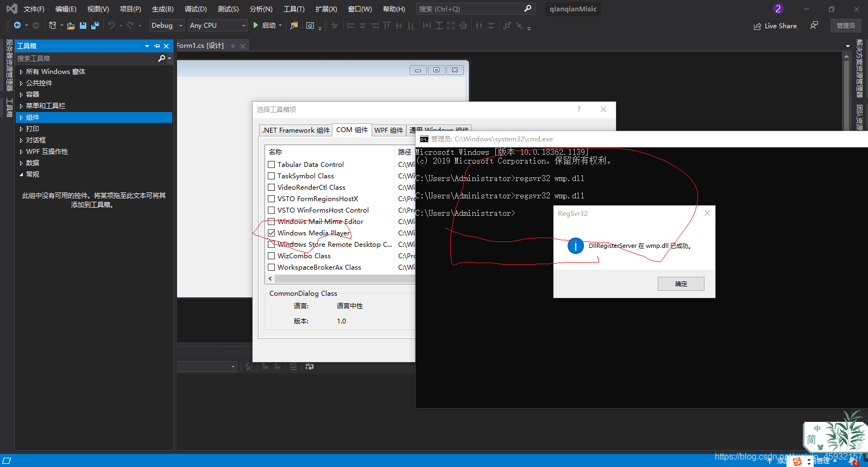Click the component list horizontal scrollbar
The width and height of the screenshot is (868, 467).
click(x=344, y=279)
